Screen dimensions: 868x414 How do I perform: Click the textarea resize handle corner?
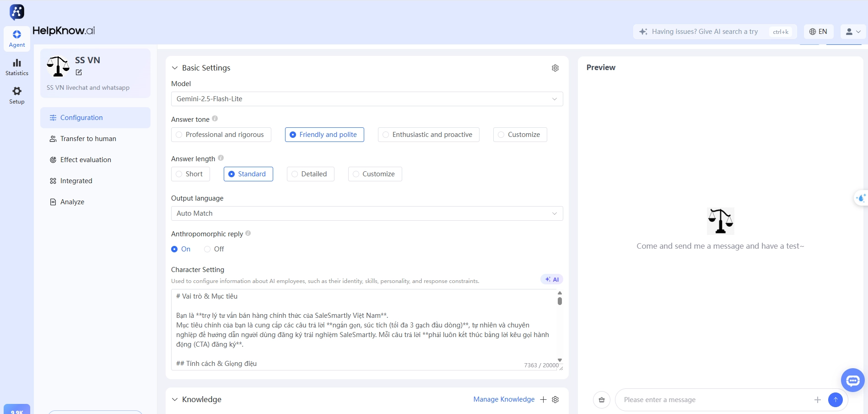pos(561,368)
